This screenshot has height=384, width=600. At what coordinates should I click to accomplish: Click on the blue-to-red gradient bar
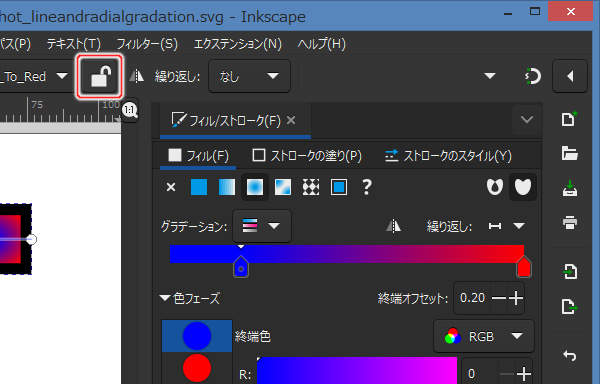[x=347, y=254]
